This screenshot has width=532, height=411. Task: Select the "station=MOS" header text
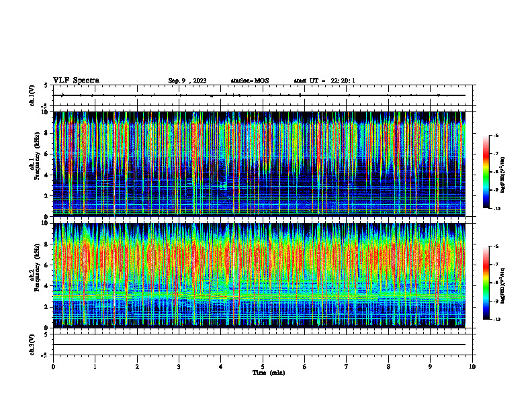coord(250,81)
